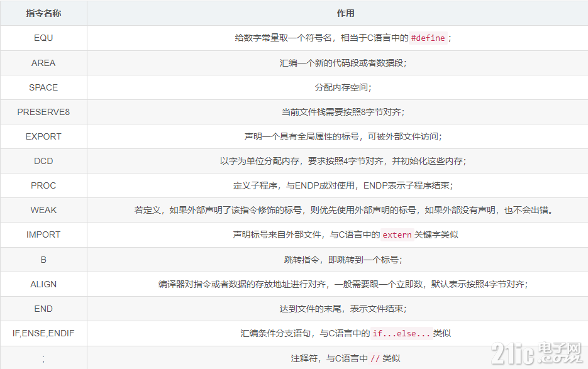The image size is (588, 369).
Task: Click the EQU directive cell
Action: [43, 38]
